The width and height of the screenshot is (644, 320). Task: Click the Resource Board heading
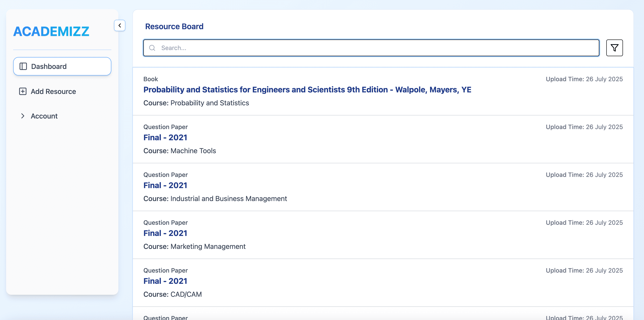(174, 26)
